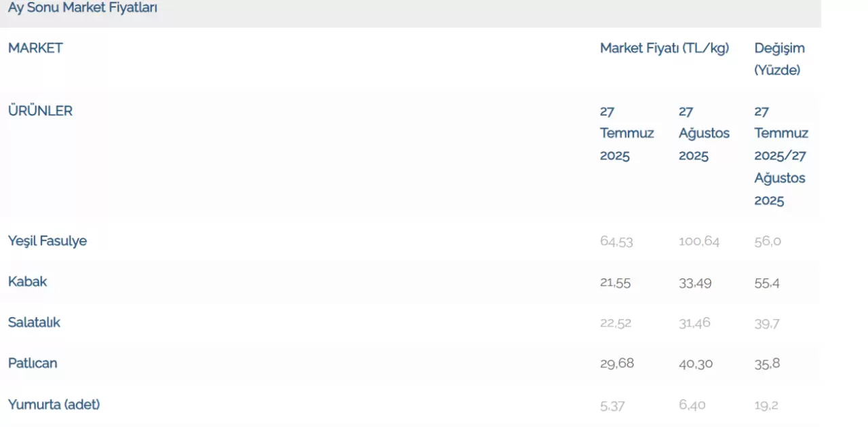Select the MARKET column header

tap(35, 48)
